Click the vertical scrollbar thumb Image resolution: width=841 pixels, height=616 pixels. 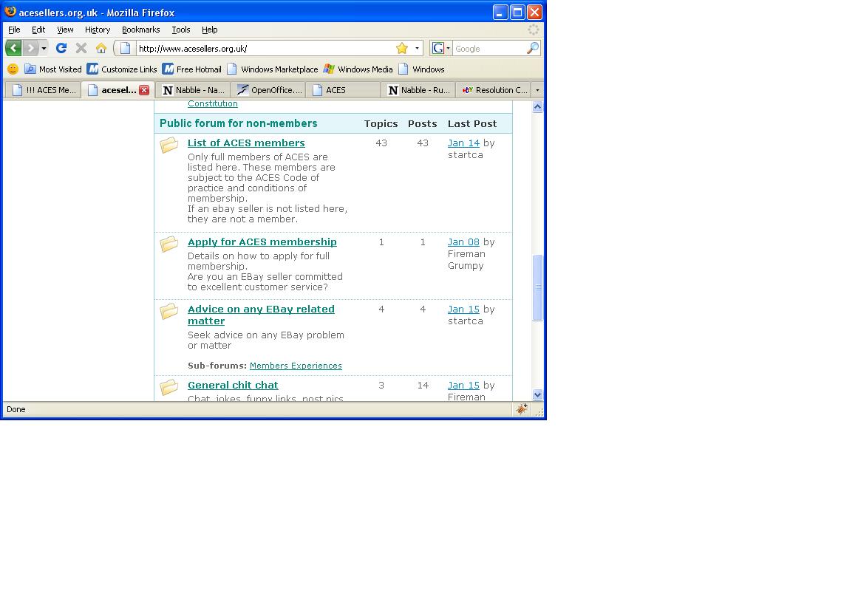tap(537, 287)
